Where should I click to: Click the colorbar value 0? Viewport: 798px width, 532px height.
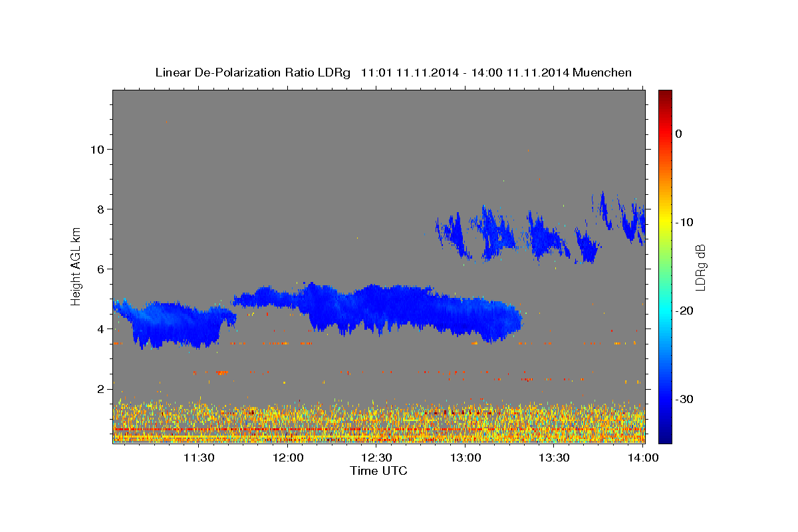(679, 134)
